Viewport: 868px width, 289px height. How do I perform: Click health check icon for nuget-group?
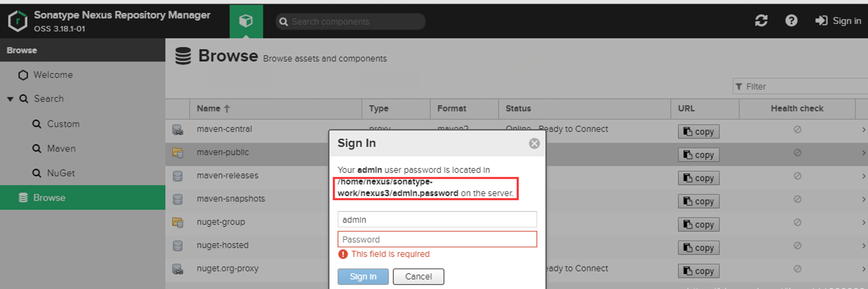(798, 223)
